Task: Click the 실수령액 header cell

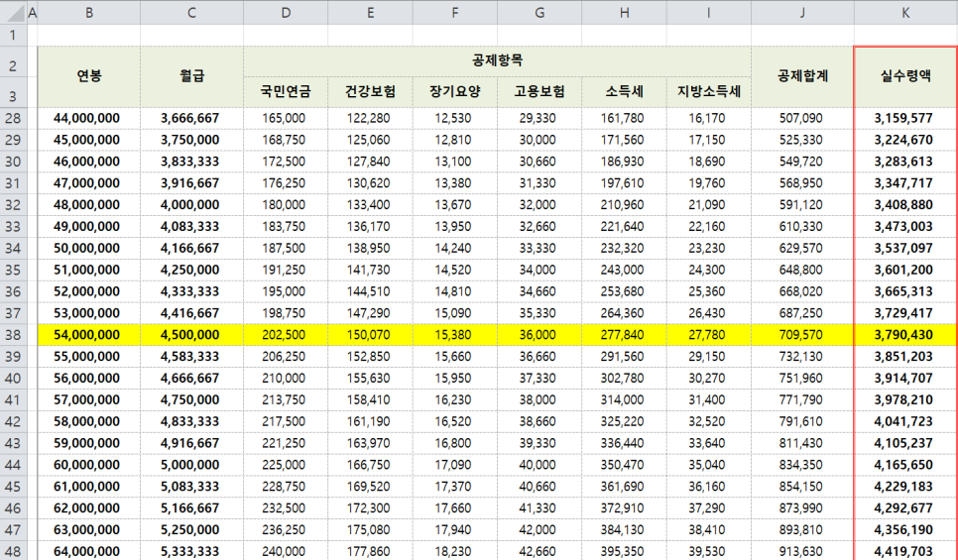Action: pos(905,76)
